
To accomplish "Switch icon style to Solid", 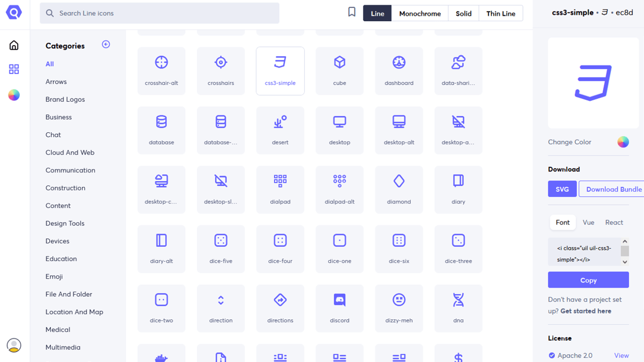I will coord(463,14).
